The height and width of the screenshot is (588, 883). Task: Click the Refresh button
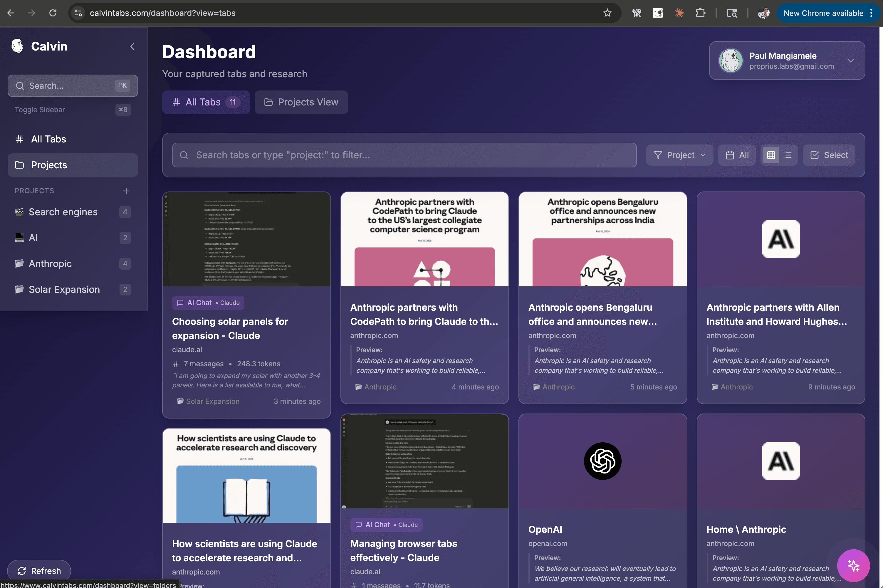point(38,570)
